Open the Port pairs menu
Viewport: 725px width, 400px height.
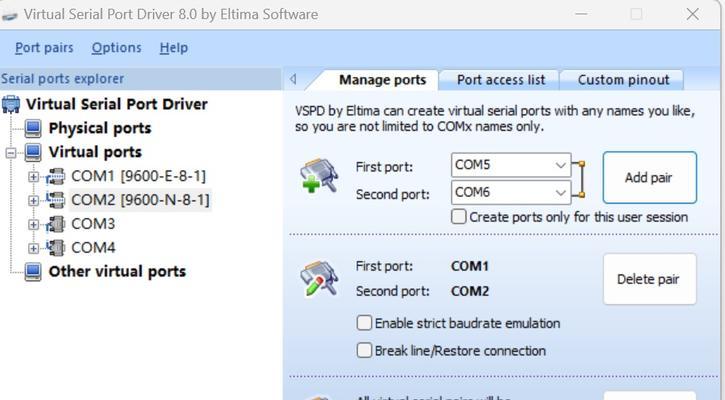pos(44,48)
